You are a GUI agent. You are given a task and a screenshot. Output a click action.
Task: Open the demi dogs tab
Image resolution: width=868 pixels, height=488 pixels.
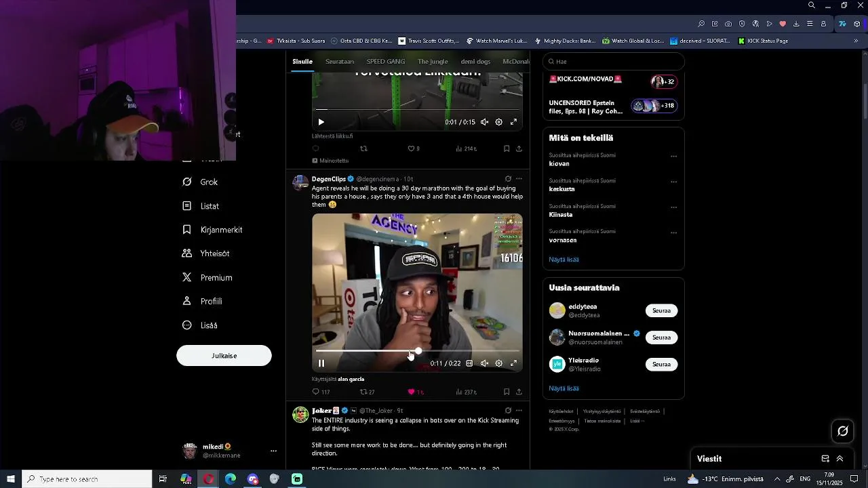pyautogui.click(x=475, y=62)
